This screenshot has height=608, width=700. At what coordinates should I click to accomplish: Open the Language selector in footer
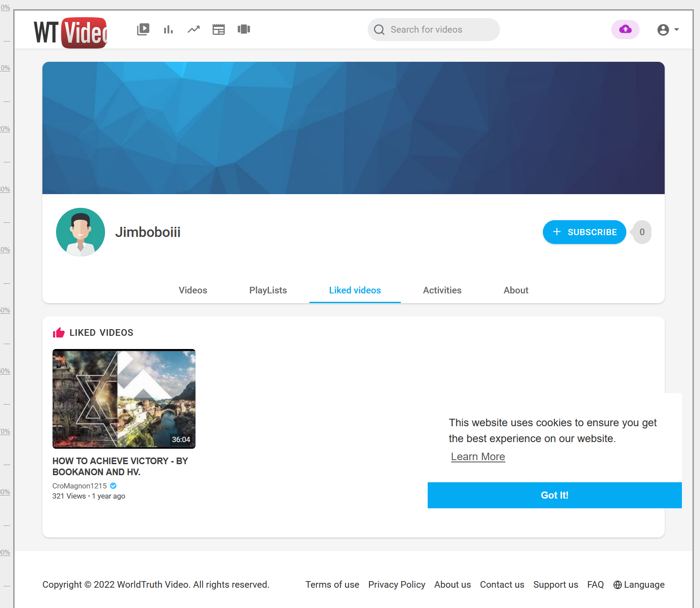pyautogui.click(x=639, y=585)
